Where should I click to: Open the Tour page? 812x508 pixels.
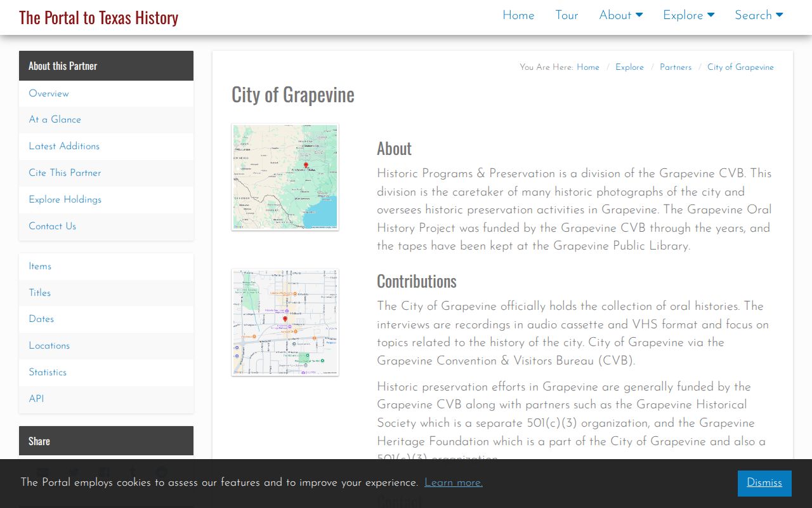click(x=566, y=15)
